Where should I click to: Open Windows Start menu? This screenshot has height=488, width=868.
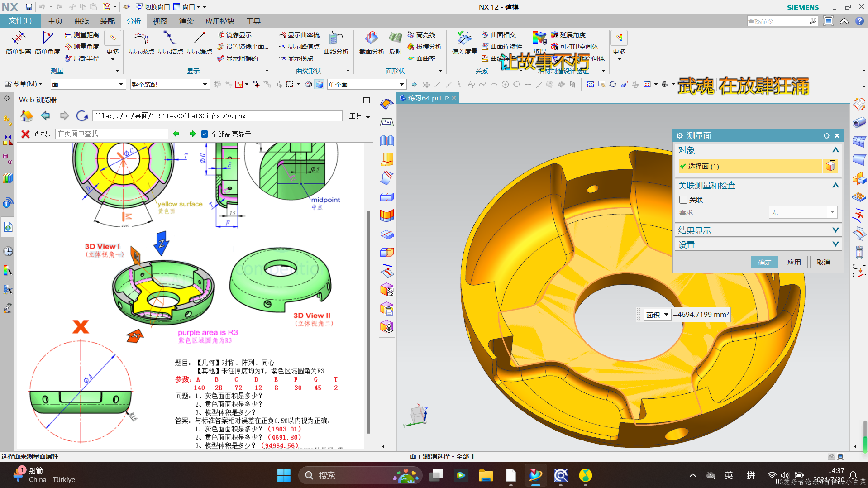(284, 475)
